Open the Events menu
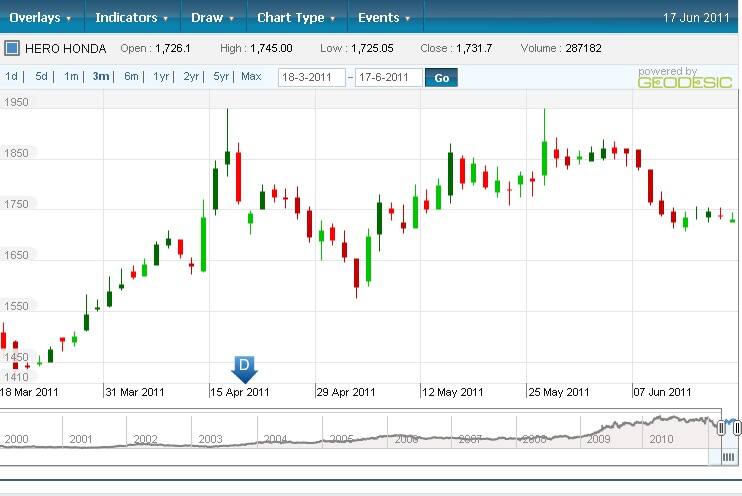The image size is (742, 496). 384,17
